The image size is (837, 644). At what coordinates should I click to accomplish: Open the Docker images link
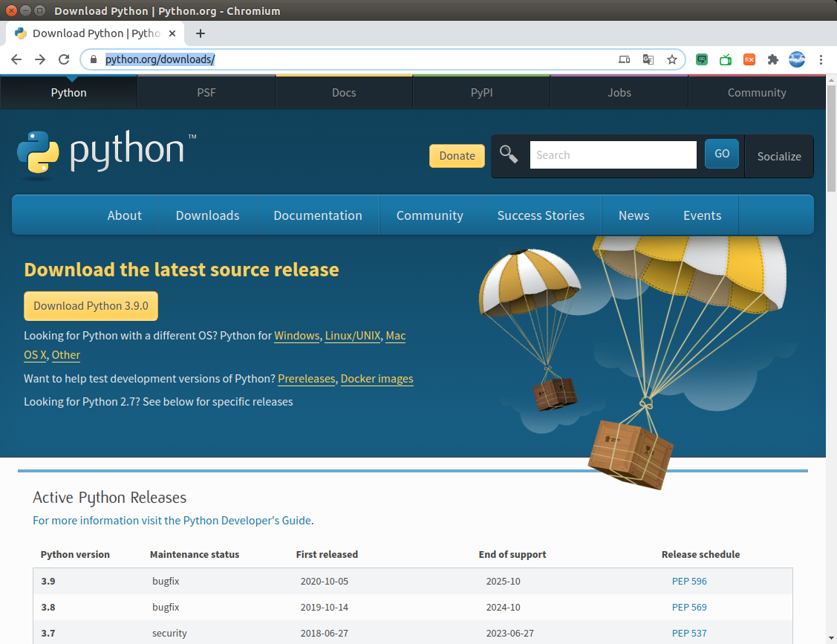tap(377, 379)
